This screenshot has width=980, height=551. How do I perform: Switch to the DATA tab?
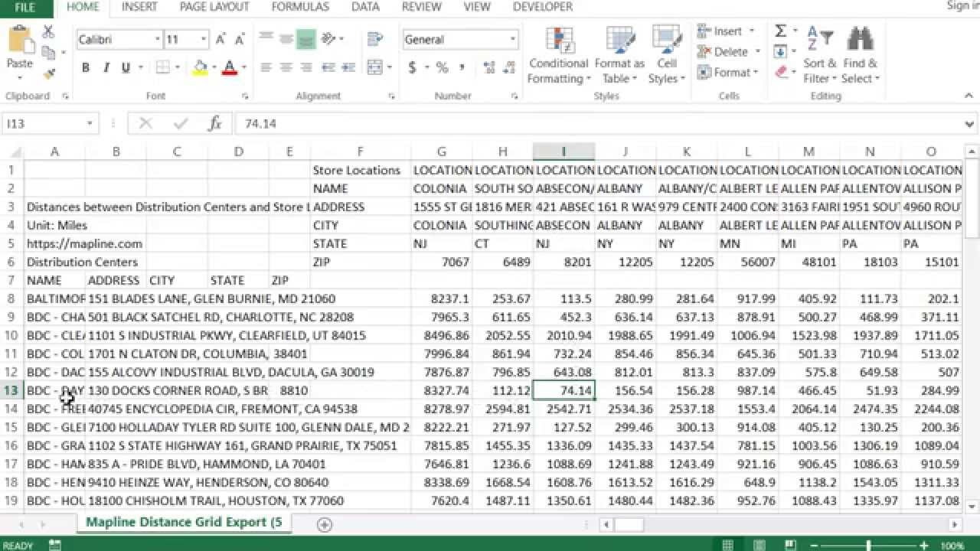(x=365, y=7)
